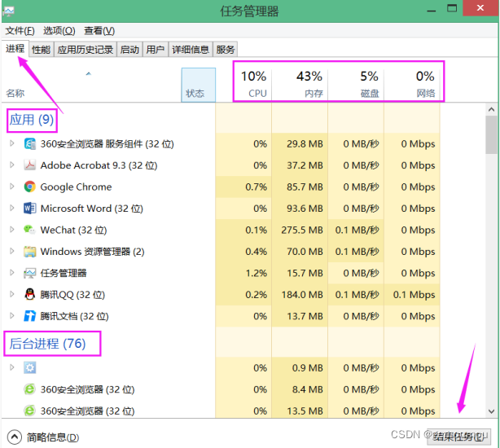
Task: Expand the unnamed gear background process
Action: tap(11, 367)
